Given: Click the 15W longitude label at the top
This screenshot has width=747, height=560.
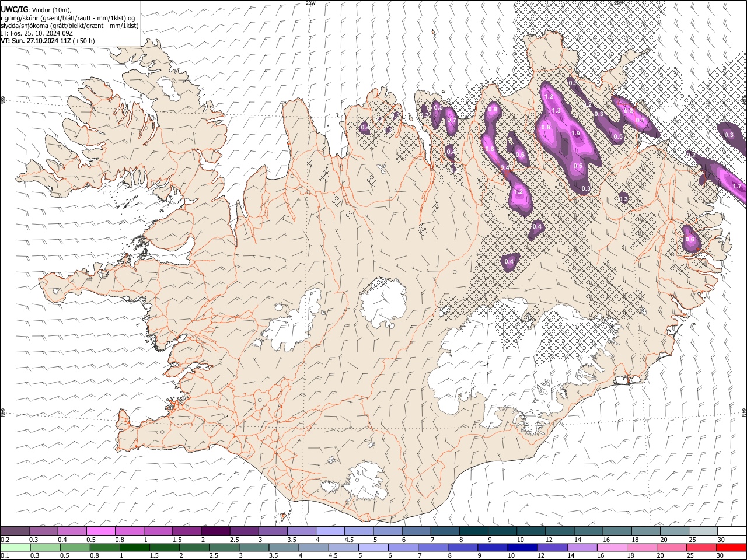Looking at the screenshot, I should pyautogui.click(x=619, y=3).
